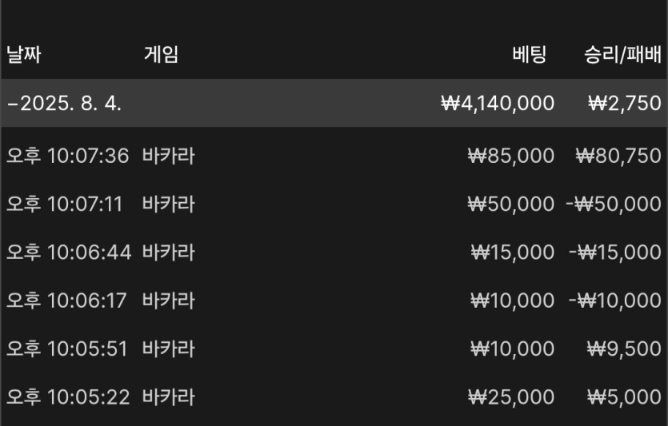
Task: Click the 승리/패배 column header
Action: tap(622, 55)
